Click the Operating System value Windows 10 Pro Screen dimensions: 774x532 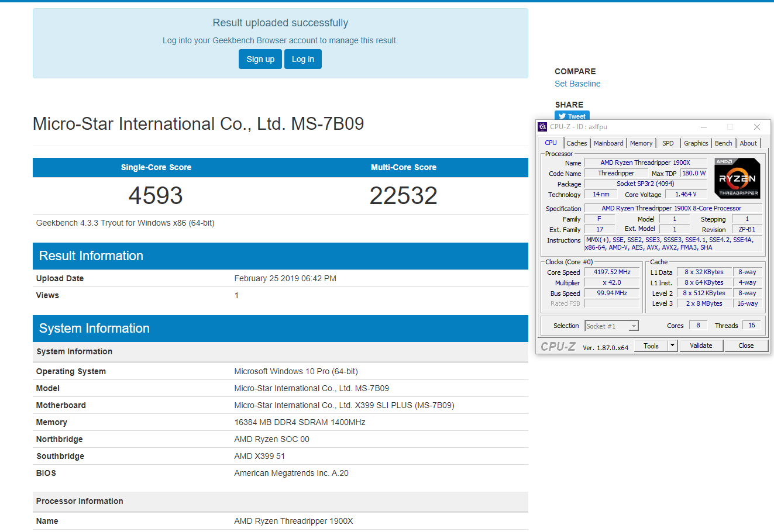(296, 371)
